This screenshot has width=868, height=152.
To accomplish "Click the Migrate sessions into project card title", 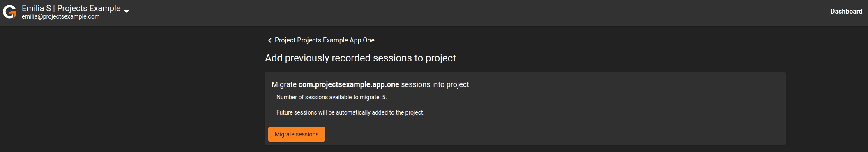I will coord(370,84).
